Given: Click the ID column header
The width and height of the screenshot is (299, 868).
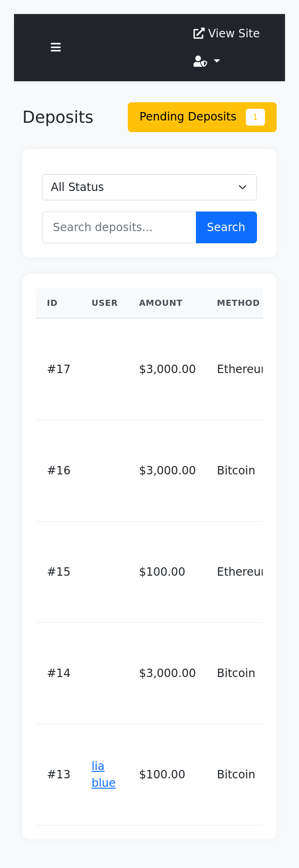Looking at the screenshot, I should [x=52, y=303].
